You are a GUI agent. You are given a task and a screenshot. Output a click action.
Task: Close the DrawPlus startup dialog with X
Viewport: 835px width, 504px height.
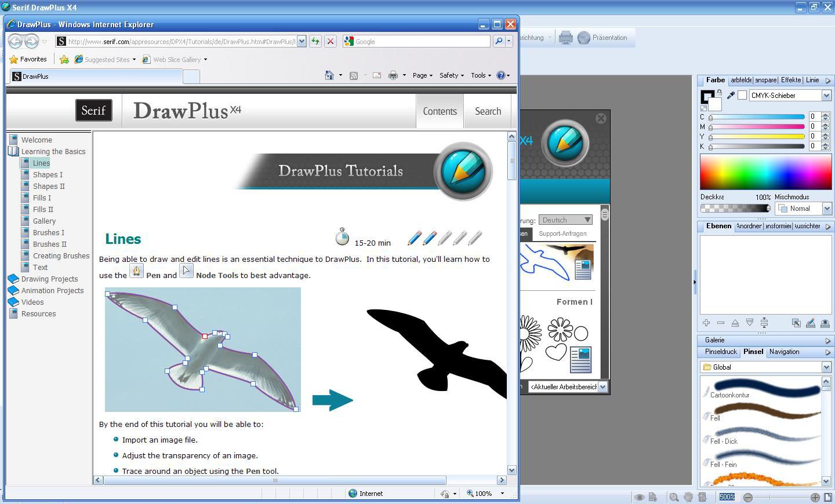[601, 118]
